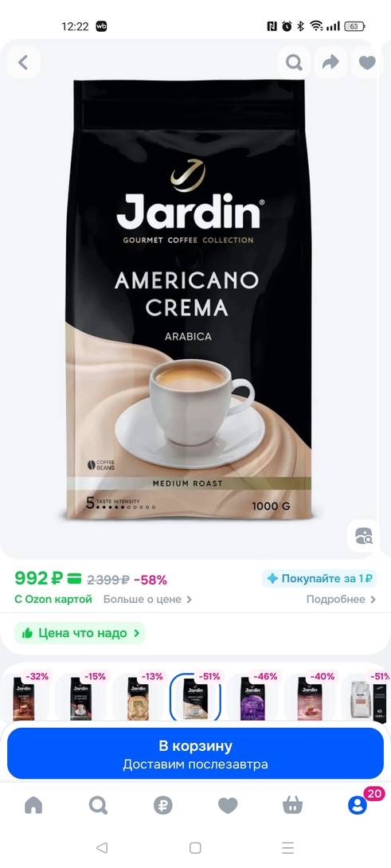Open catalog search in bottom navigation

tap(98, 805)
